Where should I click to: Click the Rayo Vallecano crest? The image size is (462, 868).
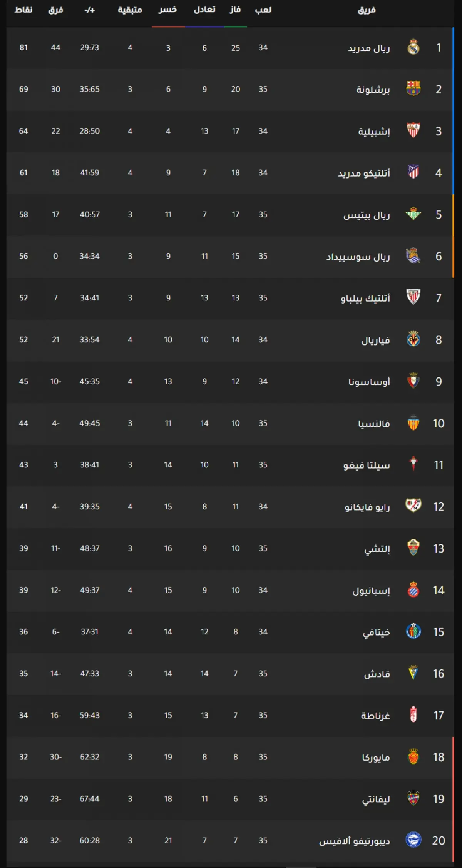pyautogui.click(x=413, y=506)
